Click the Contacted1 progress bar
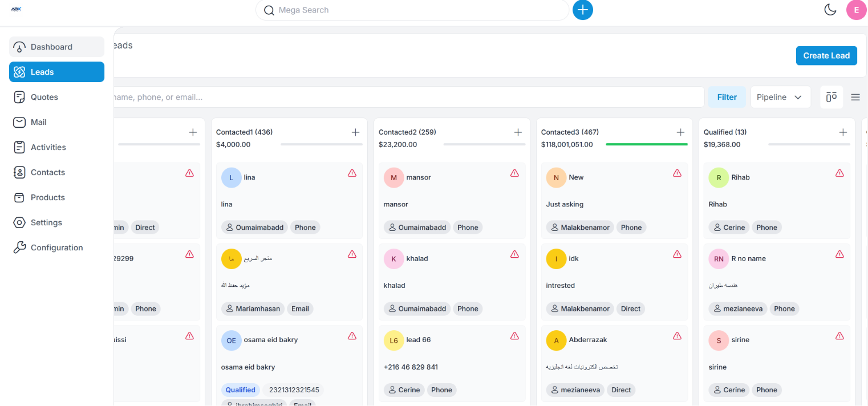868x406 pixels. pos(322,144)
